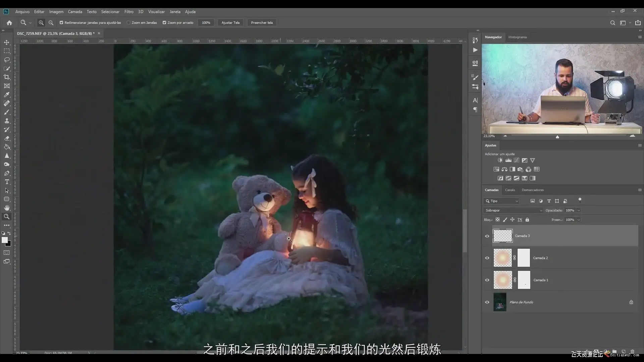
Task: Click the Navigator zoom slider handle
Action: [557, 137]
